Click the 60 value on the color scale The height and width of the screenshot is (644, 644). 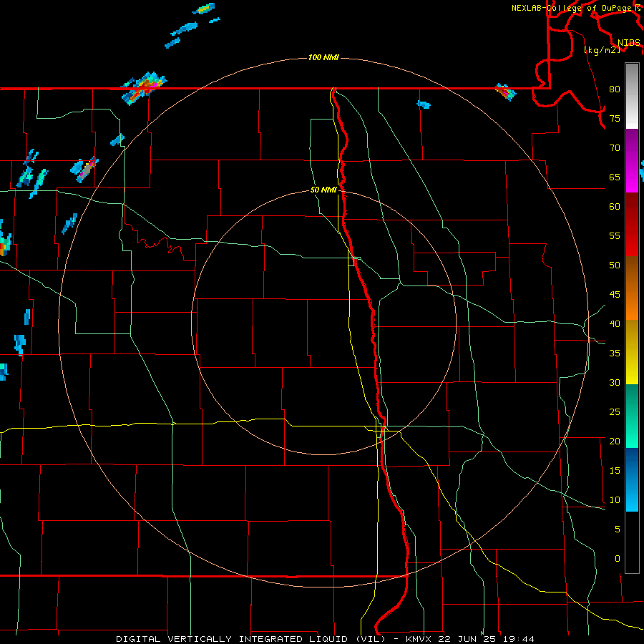point(615,207)
